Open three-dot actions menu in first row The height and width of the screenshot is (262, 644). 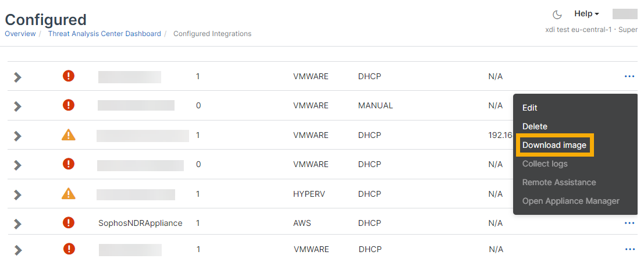pos(629,76)
